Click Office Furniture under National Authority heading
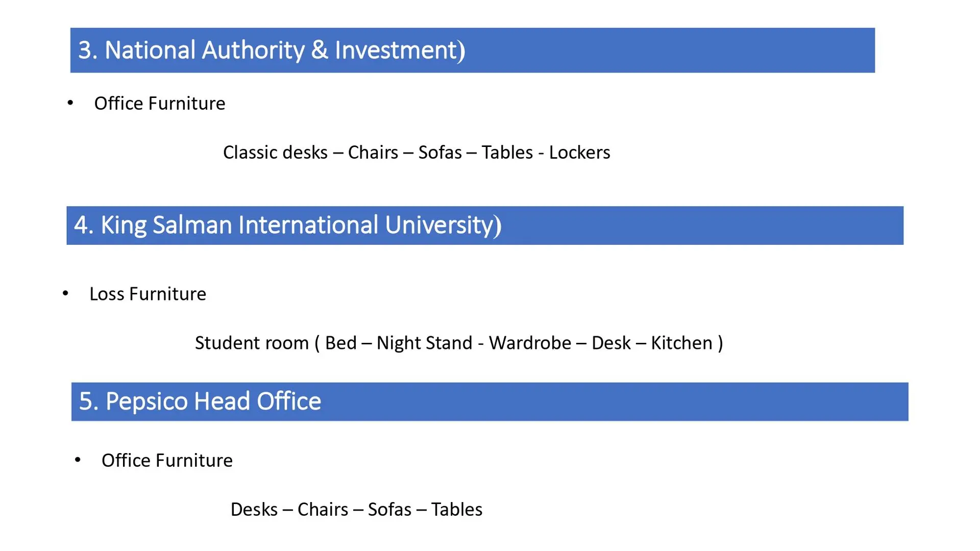 pos(159,104)
